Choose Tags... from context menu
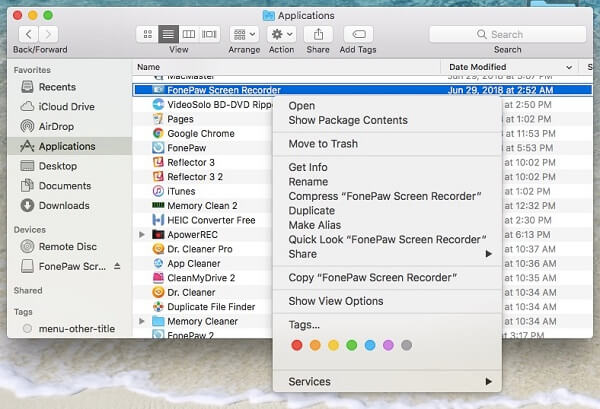Screen dimensions: 600x409 point(387,325)
